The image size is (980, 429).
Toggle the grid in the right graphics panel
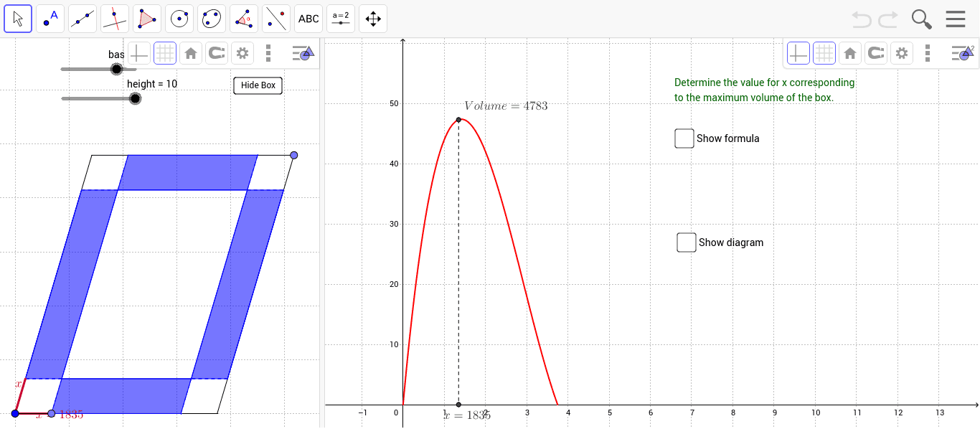pyautogui.click(x=824, y=53)
